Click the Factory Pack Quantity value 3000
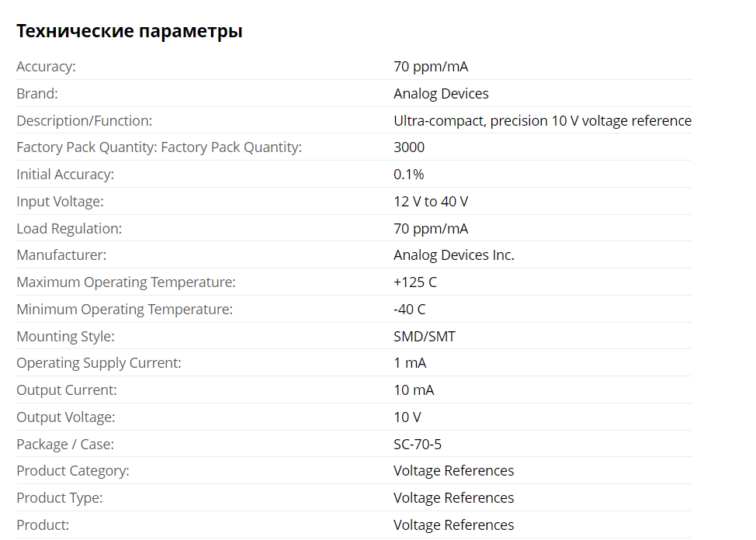This screenshot has width=756, height=540. [x=409, y=147]
